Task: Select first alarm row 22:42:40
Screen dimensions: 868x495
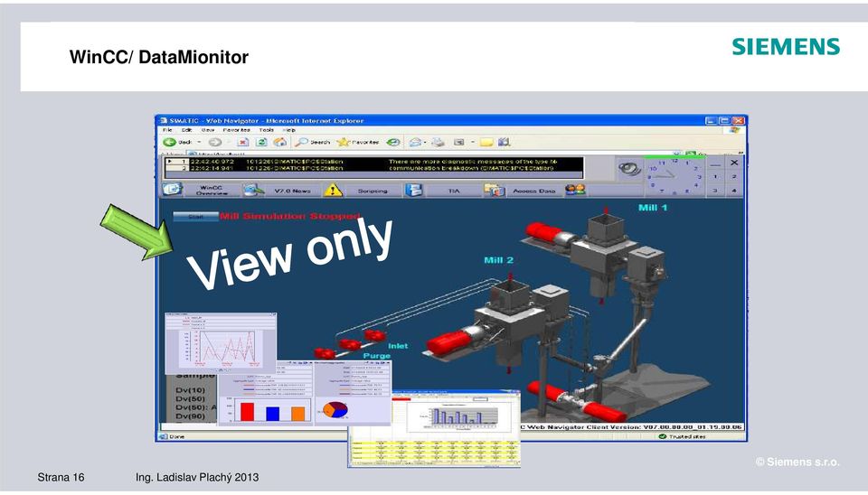Action: [x=373, y=162]
